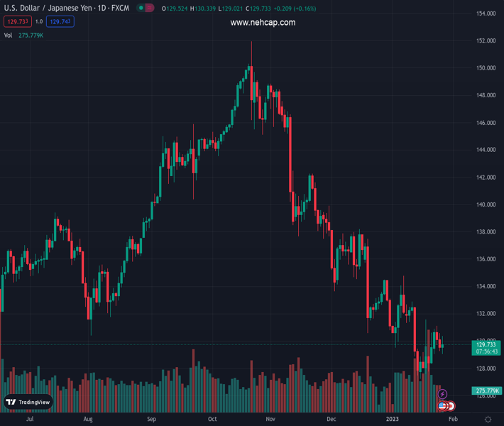Click the volume value 275.779K in legend

click(x=31, y=35)
